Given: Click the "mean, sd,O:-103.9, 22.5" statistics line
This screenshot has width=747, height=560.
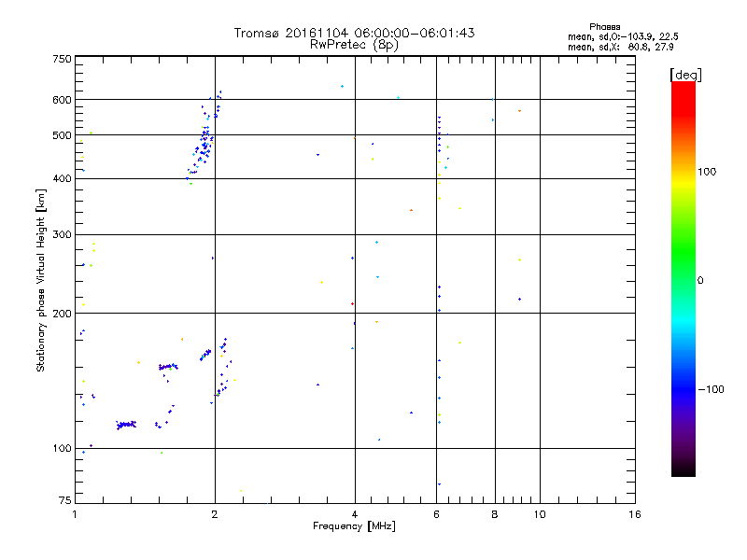Looking at the screenshot, I should 623,36.
